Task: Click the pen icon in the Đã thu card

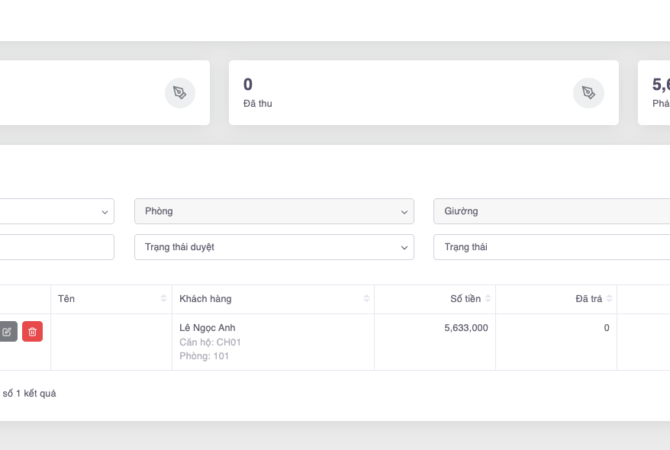Action: click(x=588, y=93)
